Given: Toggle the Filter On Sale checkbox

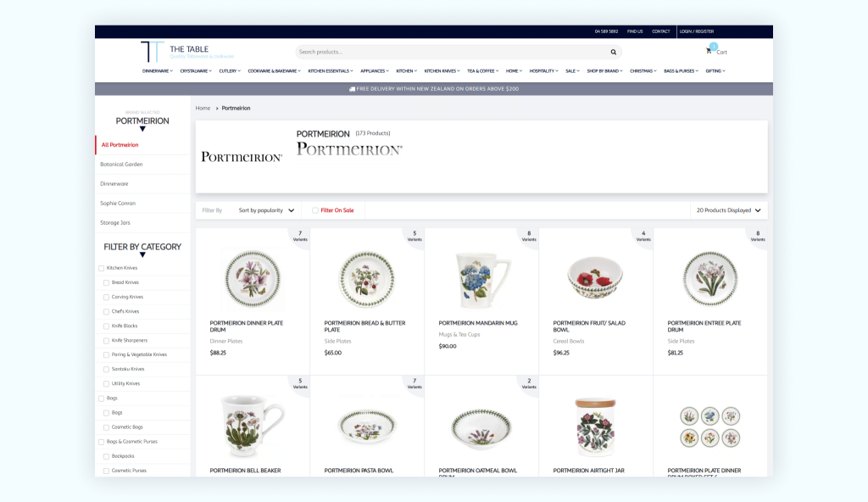Looking at the screenshot, I should (315, 210).
